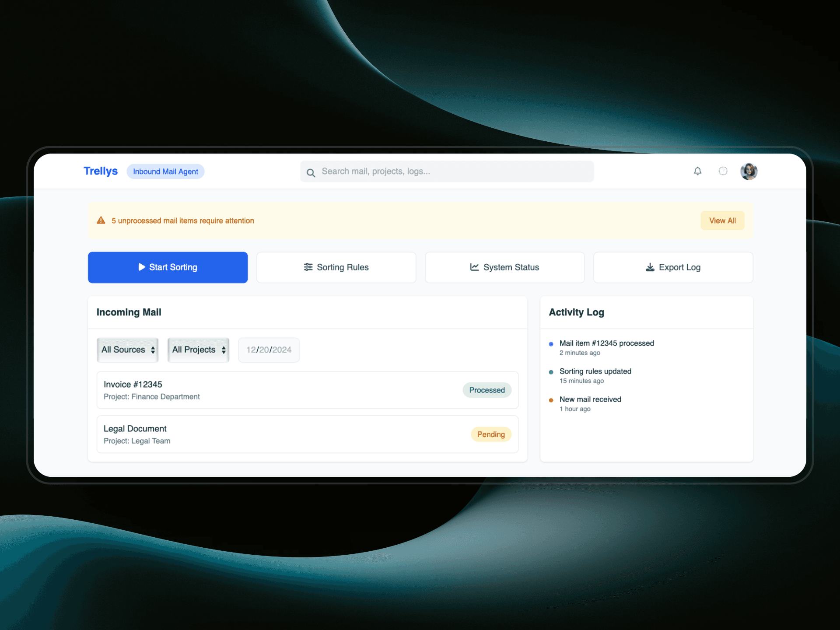Open the Invoice #12345 mail item
This screenshot has height=630, width=840.
click(280, 390)
